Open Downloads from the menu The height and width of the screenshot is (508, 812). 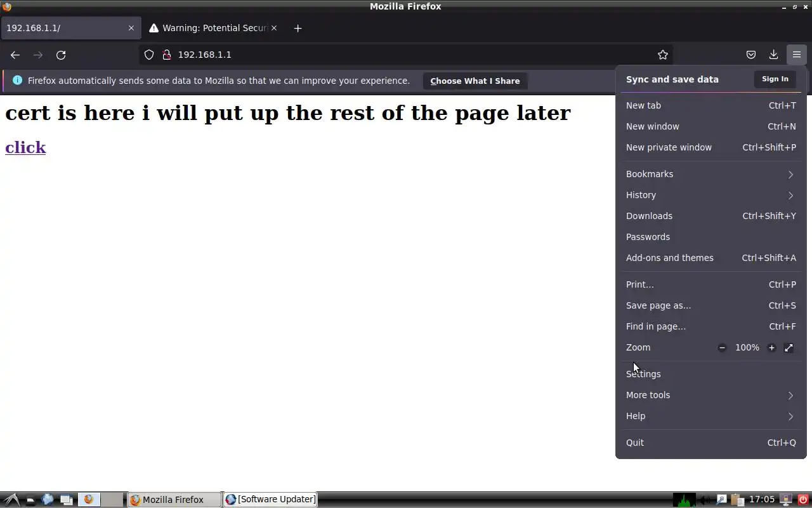coord(710,216)
